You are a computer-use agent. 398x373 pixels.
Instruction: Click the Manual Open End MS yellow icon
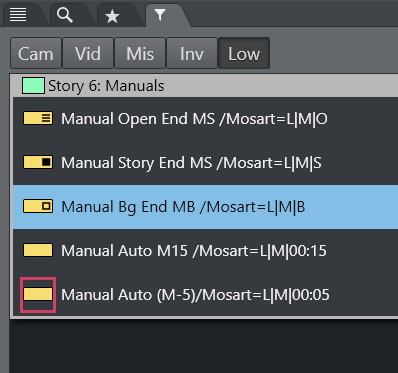(x=38, y=118)
